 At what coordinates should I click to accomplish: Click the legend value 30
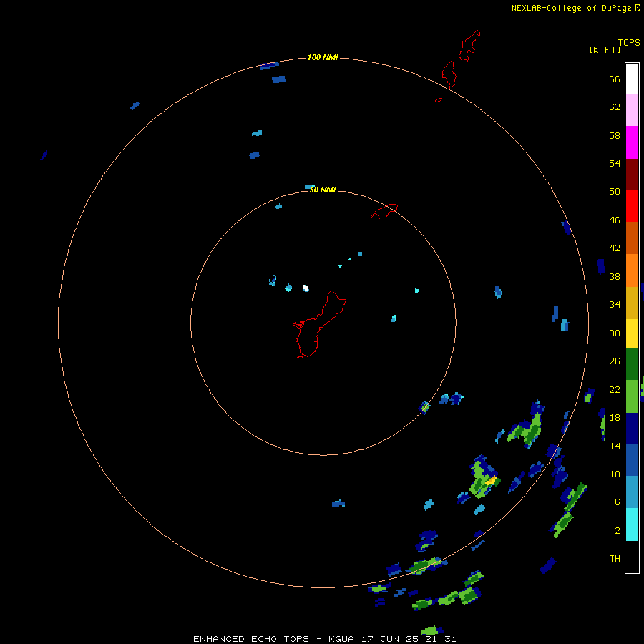[615, 333]
